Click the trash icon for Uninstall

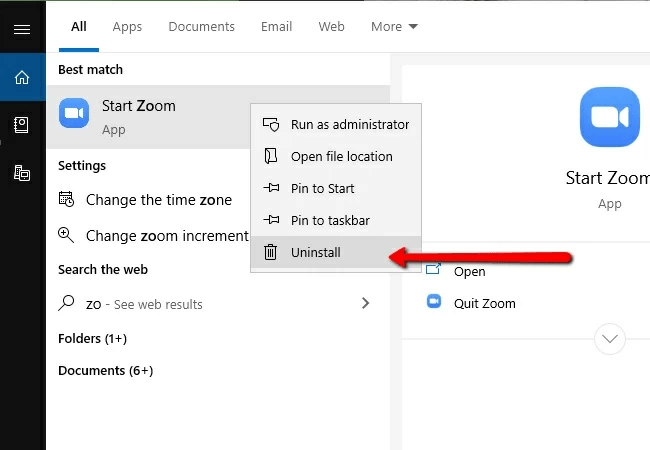[x=271, y=252]
